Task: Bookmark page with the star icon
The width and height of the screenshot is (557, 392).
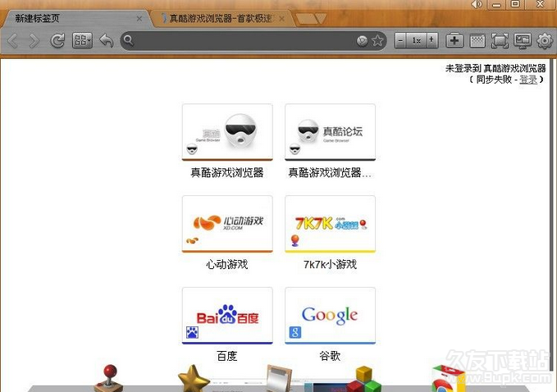Action: coord(377,40)
